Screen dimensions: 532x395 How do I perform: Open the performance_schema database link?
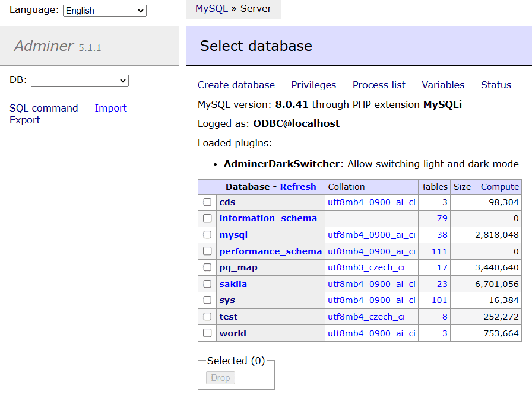pos(270,251)
